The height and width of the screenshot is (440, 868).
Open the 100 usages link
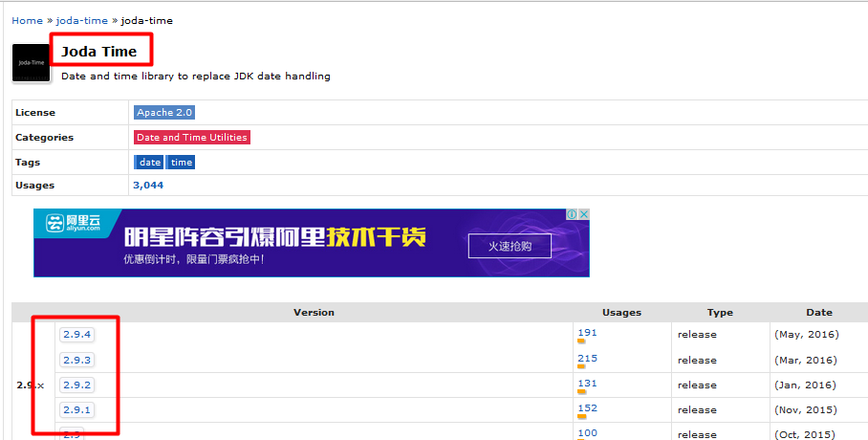[x=587, y=432]
